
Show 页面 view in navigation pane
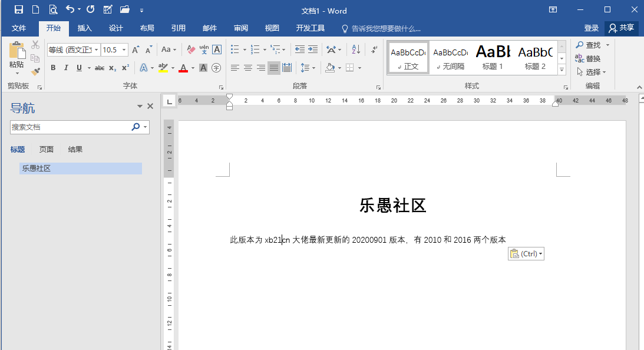[x=47, y=150]
